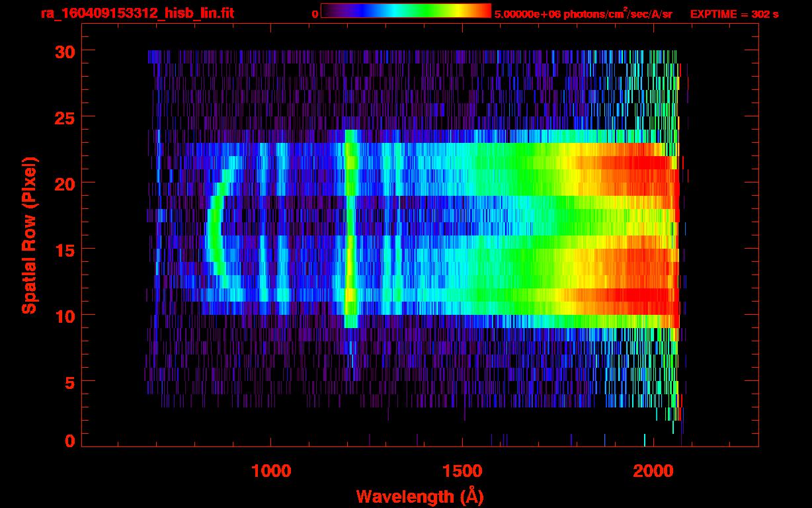This screenshot has height=508, width=812.
Task: Select the 5.00000e+06 photons colorbar maximum label
Action: (x=583, y=14)
